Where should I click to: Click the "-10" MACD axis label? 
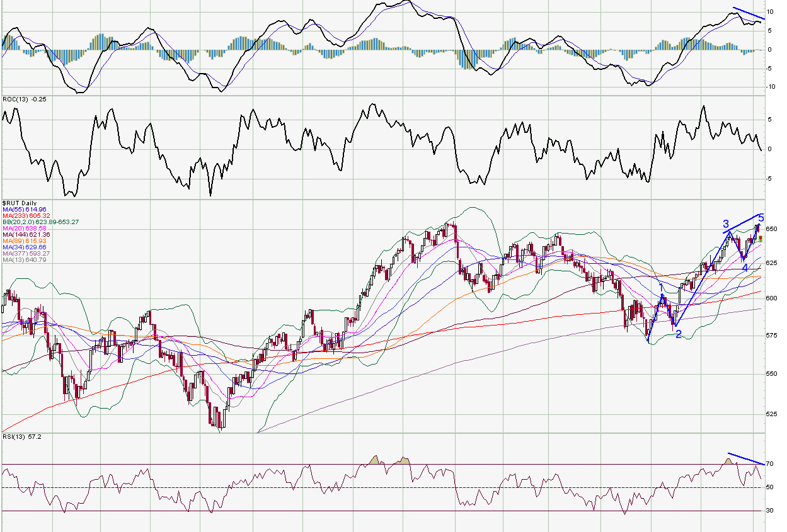pyautogui.click(x=769, y=87)
